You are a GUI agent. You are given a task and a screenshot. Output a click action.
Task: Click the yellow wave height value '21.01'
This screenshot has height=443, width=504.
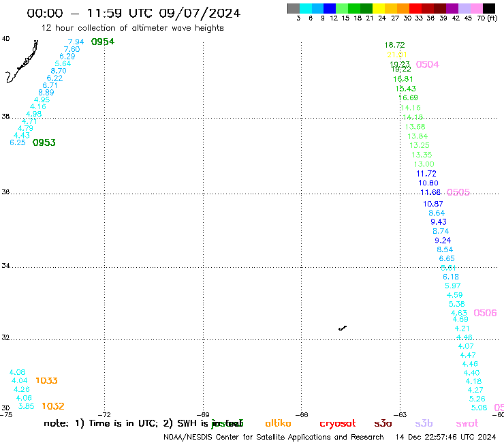pyautogui.click(x=397, y=55)
